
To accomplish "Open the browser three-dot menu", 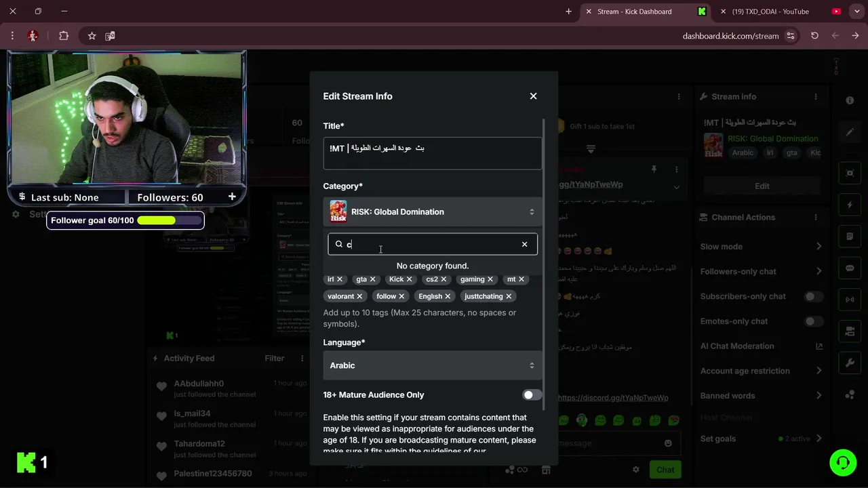I will pyautogui.click(x=12, y=36).
